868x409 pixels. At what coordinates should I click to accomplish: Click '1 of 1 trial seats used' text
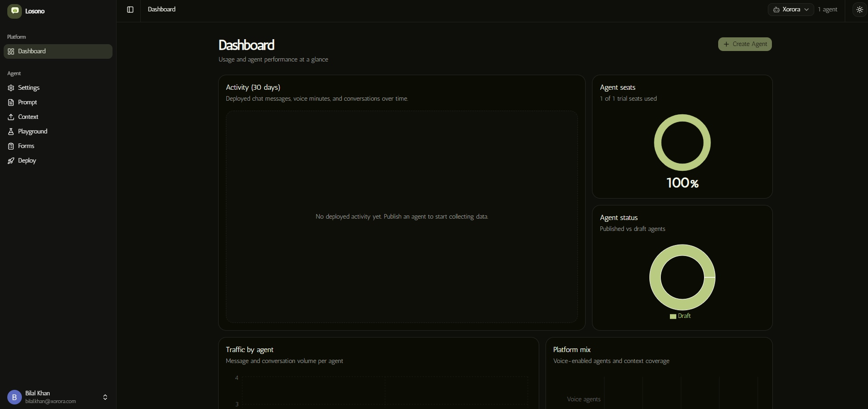click(628, 99)
